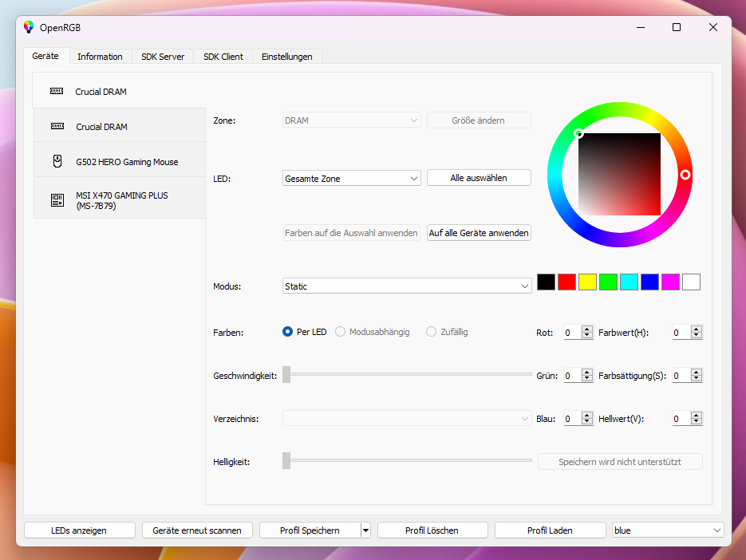The height and width of the screenshot is (560, 746).
Task: Pick the red color swatch
Action: coord(566,282)
